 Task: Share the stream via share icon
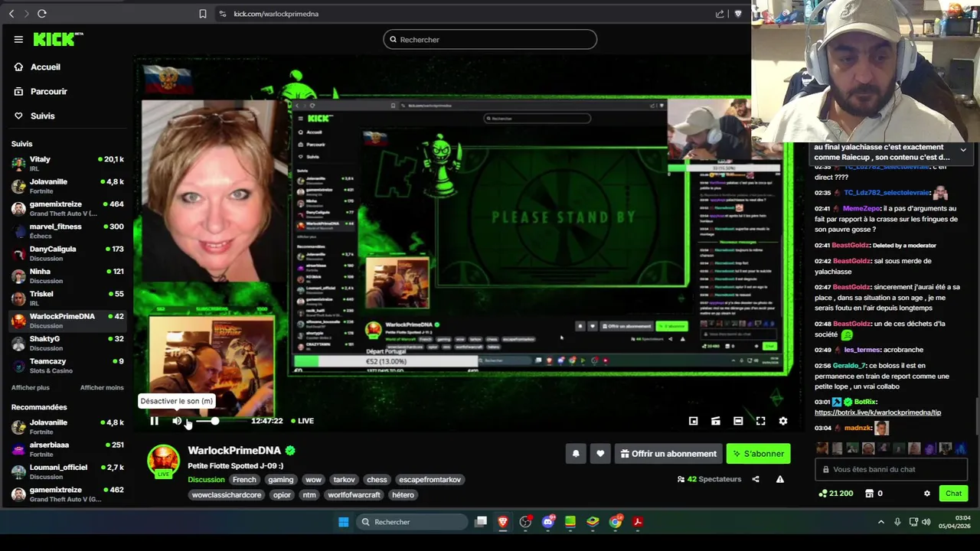756,479
